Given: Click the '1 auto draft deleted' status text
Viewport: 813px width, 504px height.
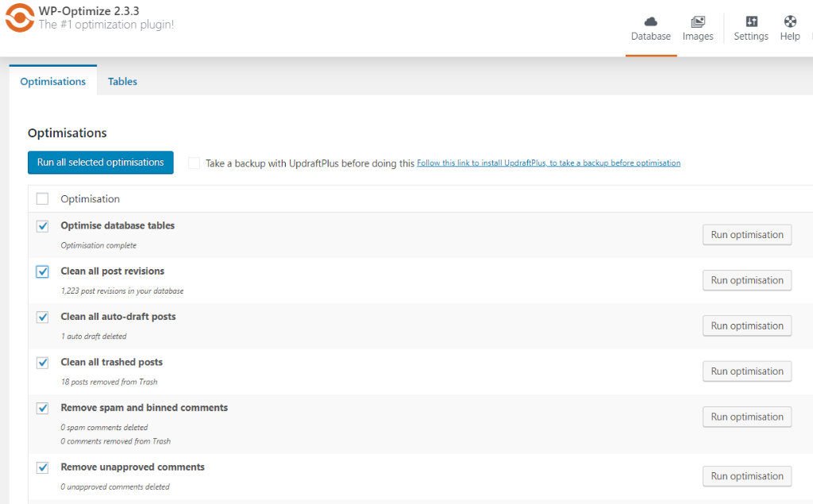Looking at the screenshot, I should pyautogui.click(x=94, y=336).
